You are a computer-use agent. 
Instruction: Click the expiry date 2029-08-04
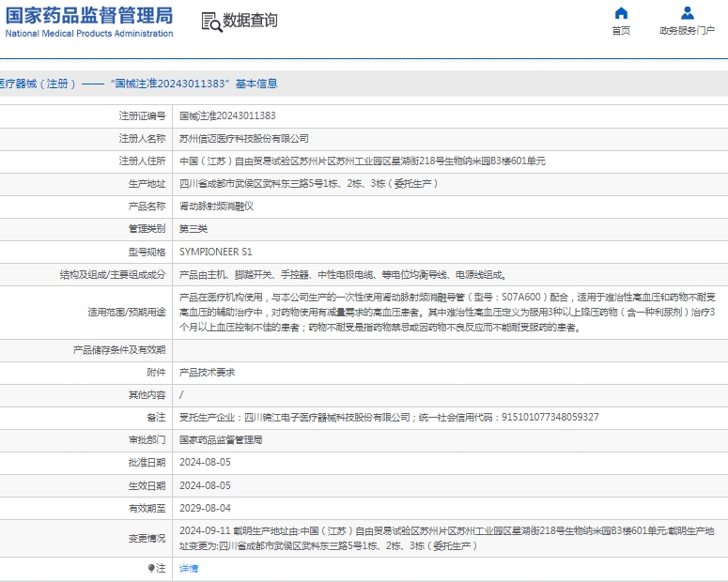click(x=205, y=508)
